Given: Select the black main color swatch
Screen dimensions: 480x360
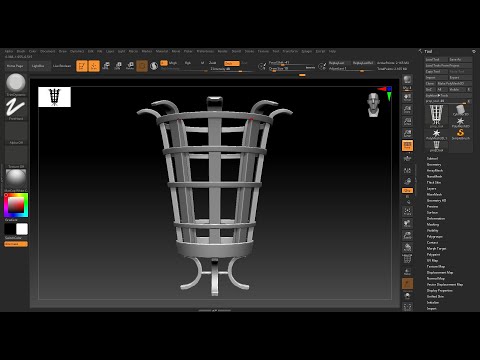Looking at the screenshot, I should coord(10,229).
